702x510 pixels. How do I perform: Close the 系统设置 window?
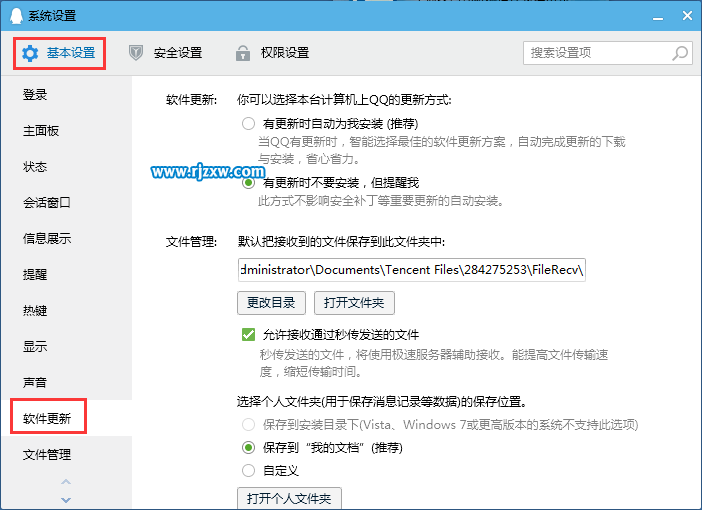687,16
